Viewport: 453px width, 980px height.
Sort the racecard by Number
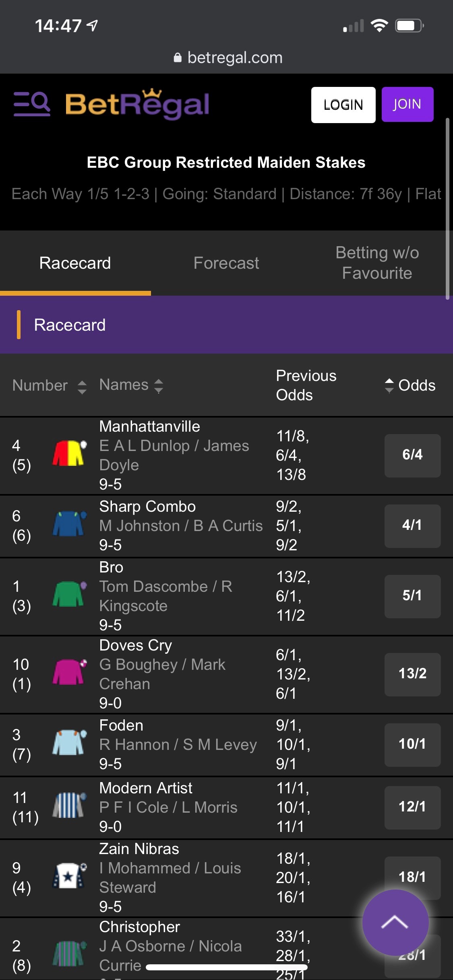click(x=49, y=386)
